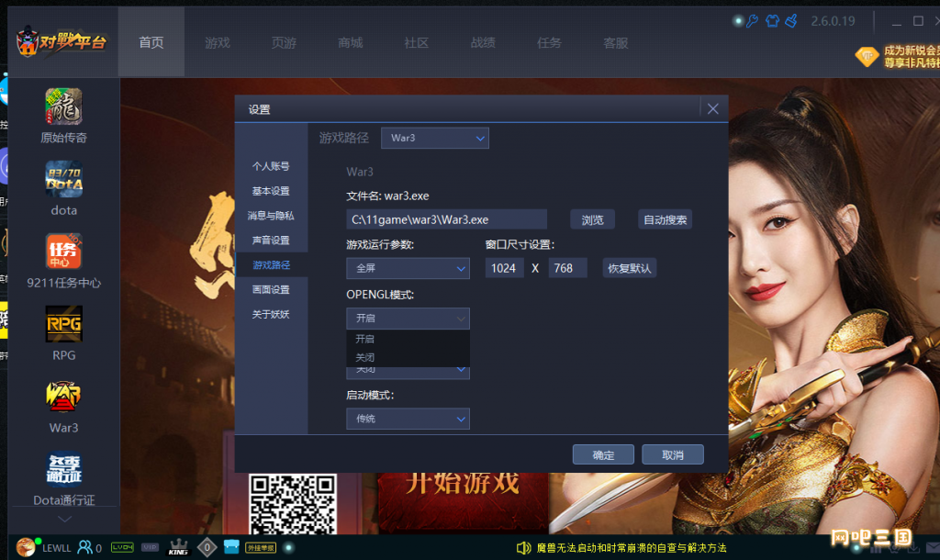Open the 魔兽无法启动 troubleshooting link
Screen dimensions: 940x560
(x=632, y=547)
